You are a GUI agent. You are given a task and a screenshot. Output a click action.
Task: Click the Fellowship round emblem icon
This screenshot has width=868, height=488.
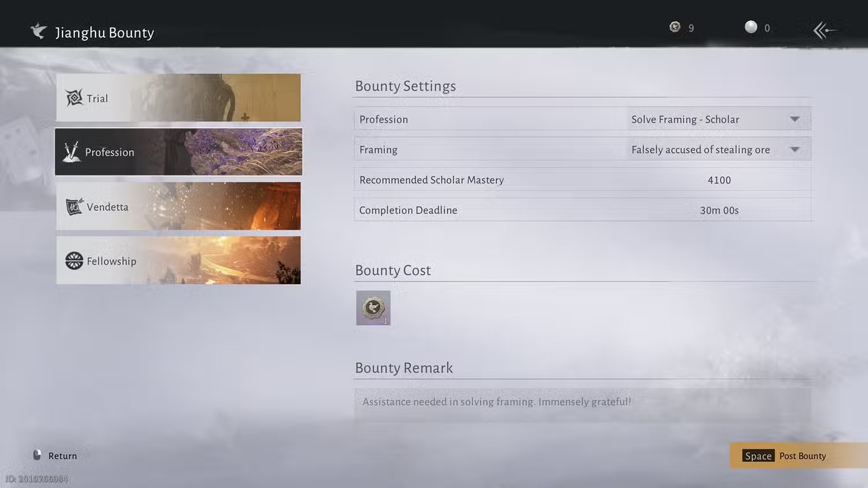point(74,261)
